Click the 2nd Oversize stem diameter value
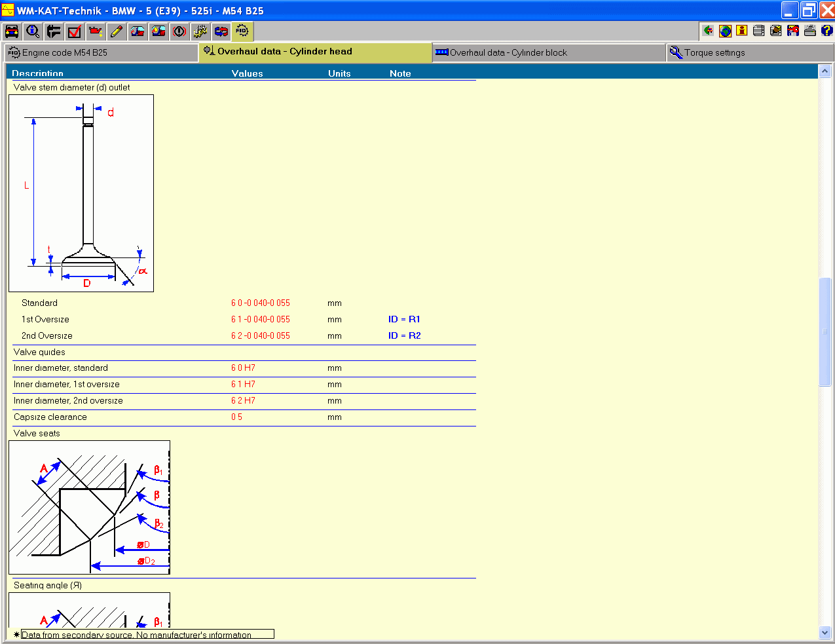 pos(260,335)
